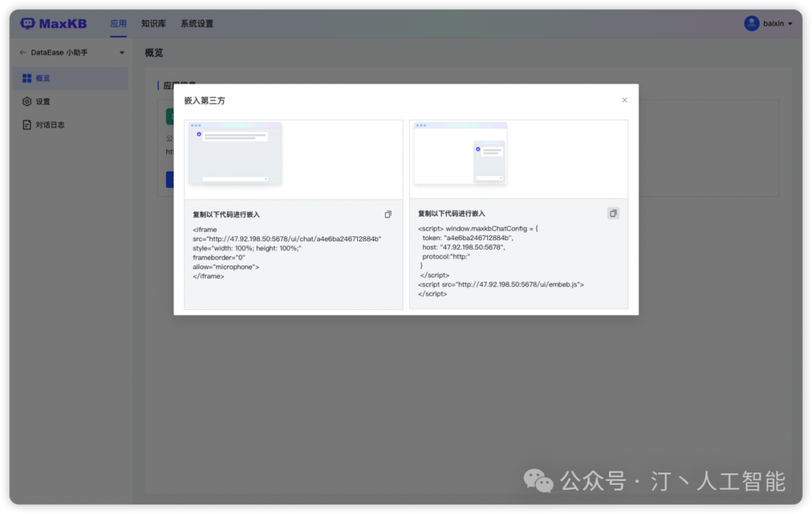
Task: Open 设置 in the sidebar
Action: 71,102
